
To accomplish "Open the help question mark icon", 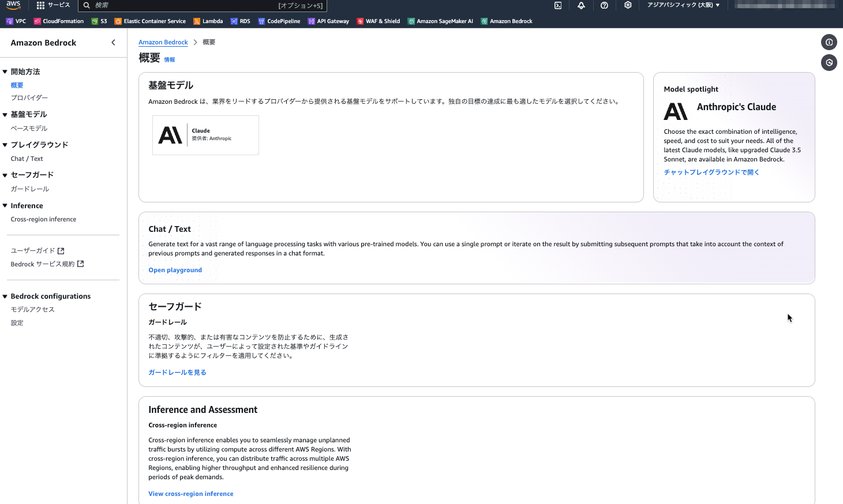I will point(604,5).
